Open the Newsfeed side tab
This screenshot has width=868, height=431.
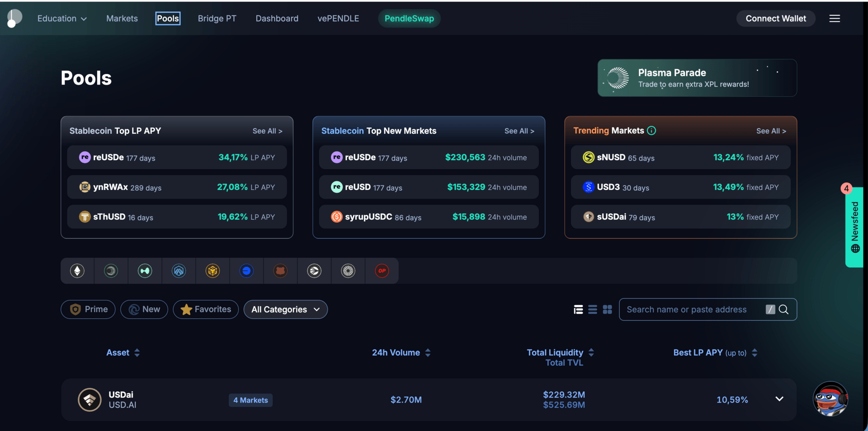pos(854,227)
